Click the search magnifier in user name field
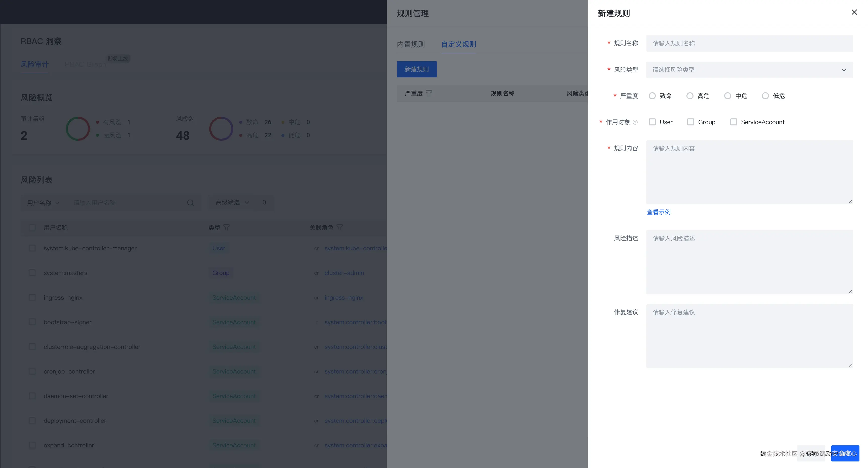This screenshot has width=868, height=468. [x=190, y=203]
